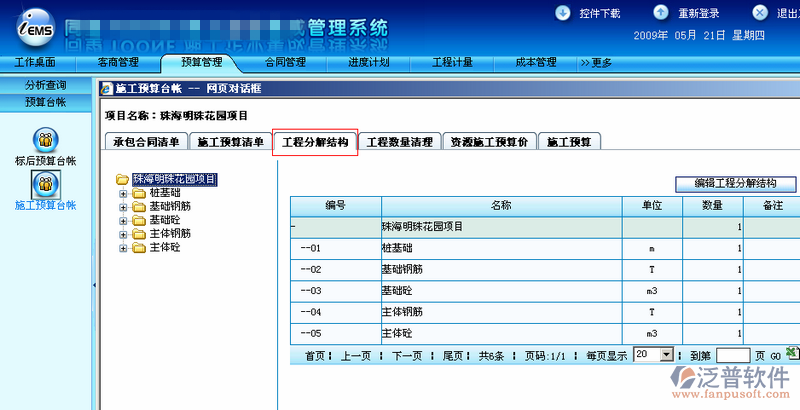Switch to the 工程数量清理 tab

(x=399, y=142)
